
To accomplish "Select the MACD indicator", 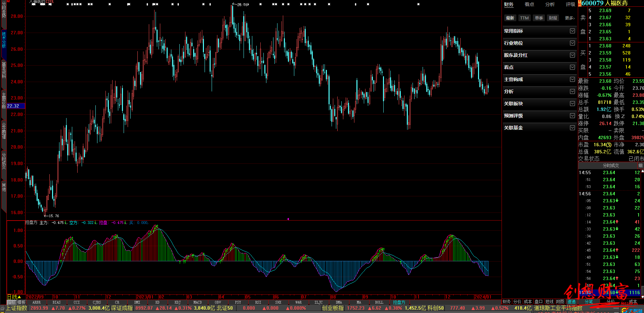I will point(198,302).
